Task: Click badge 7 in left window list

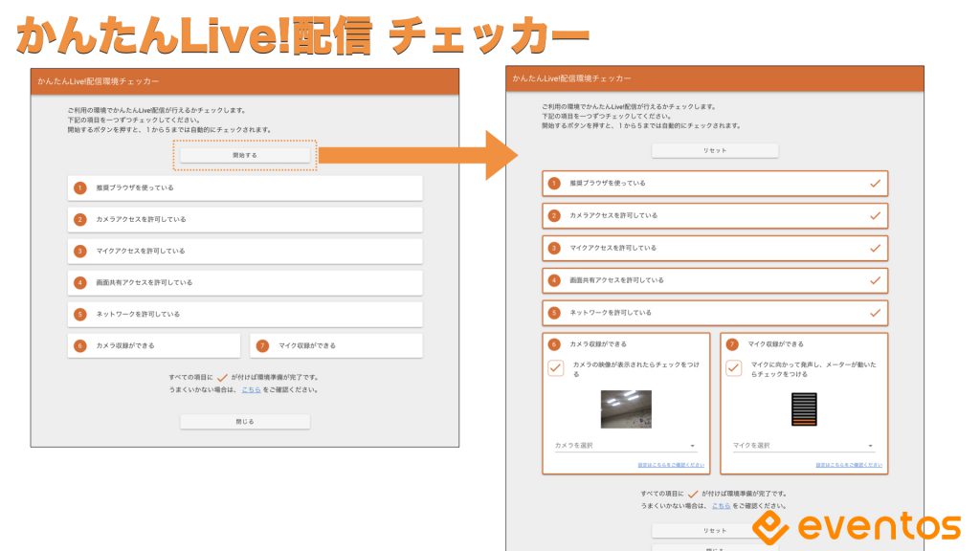Action: 262,345
